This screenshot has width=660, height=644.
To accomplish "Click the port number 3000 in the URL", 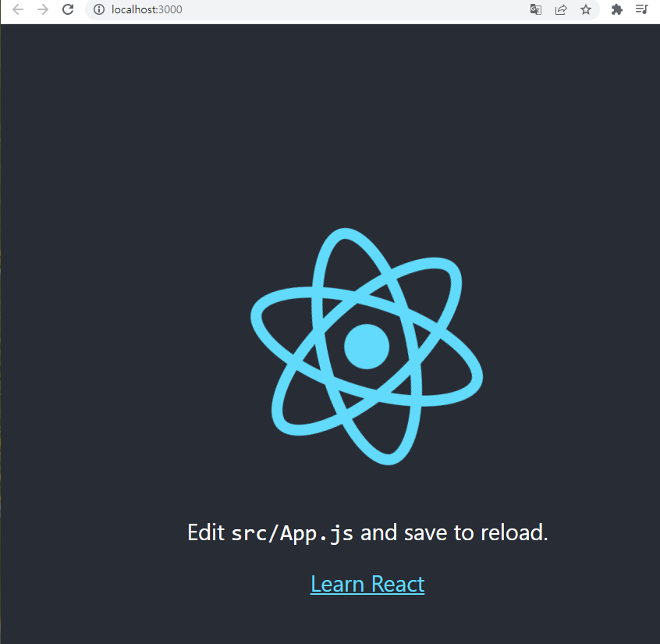I will [171, 9].
